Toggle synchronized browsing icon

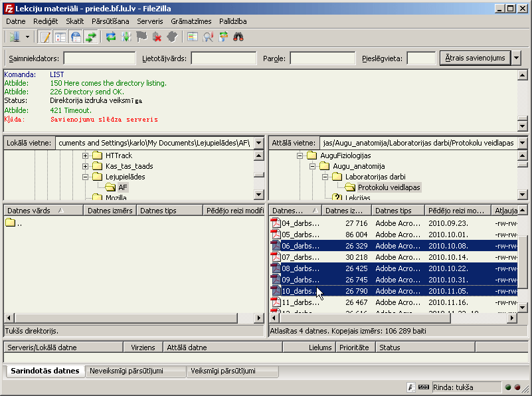pyautogui.click(x=223, y=37)
